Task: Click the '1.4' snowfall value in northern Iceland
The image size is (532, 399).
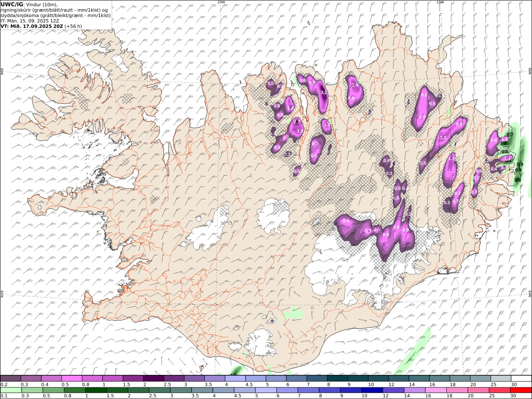Action: [355, 85]
